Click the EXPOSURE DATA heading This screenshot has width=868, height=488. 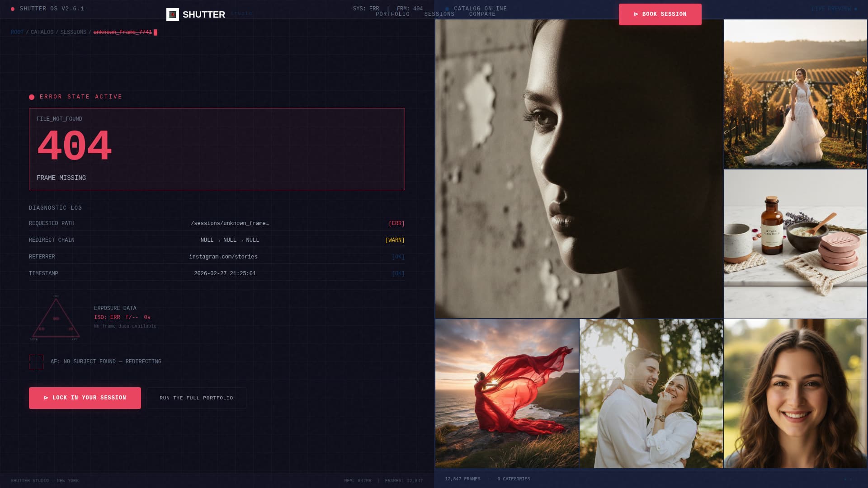[x=115, y=309]
